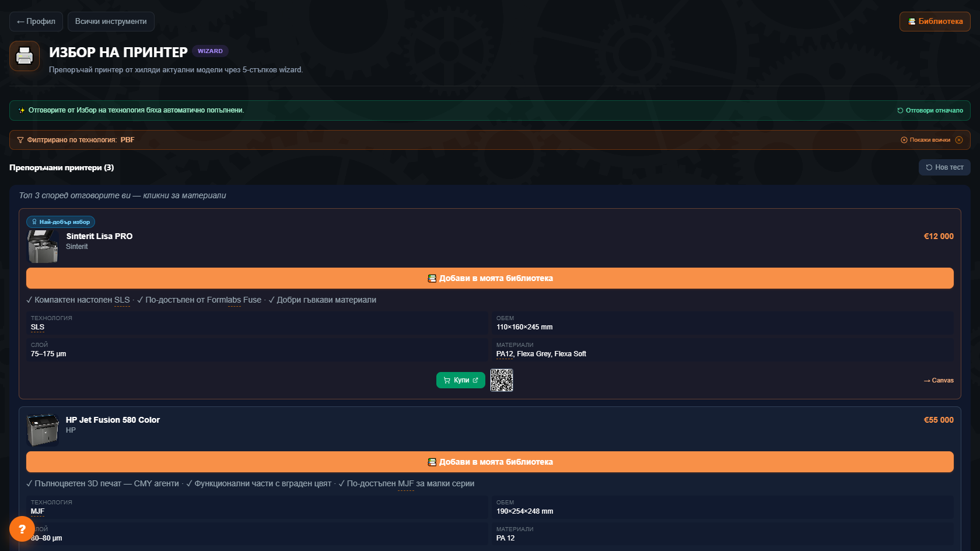Start a Нов тест

[944, 167]
